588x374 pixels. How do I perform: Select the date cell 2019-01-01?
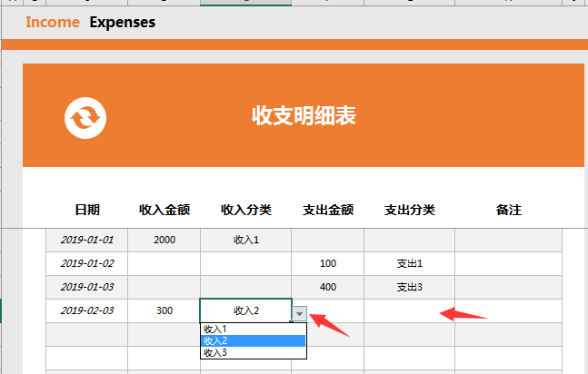(x=87, y=240)
